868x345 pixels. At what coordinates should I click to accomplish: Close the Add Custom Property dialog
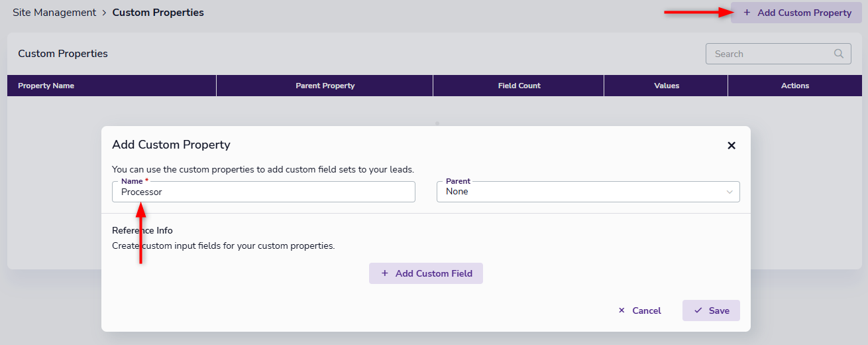(732, 145)
